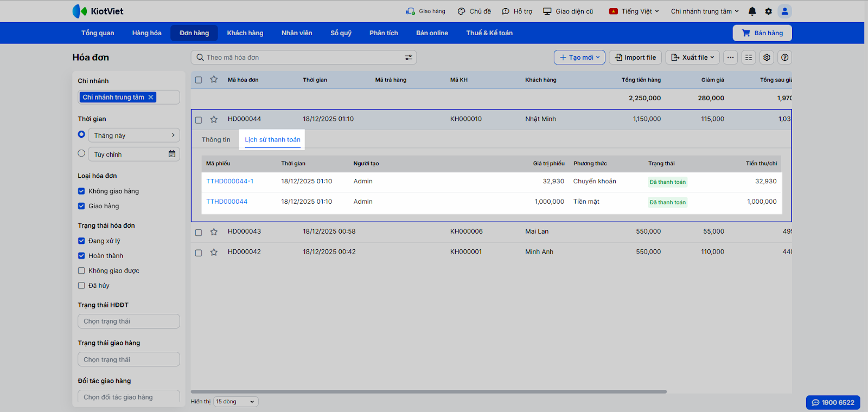The image size is (868, 412).
Task: Open the user account avatar icon
Action: 784,11
